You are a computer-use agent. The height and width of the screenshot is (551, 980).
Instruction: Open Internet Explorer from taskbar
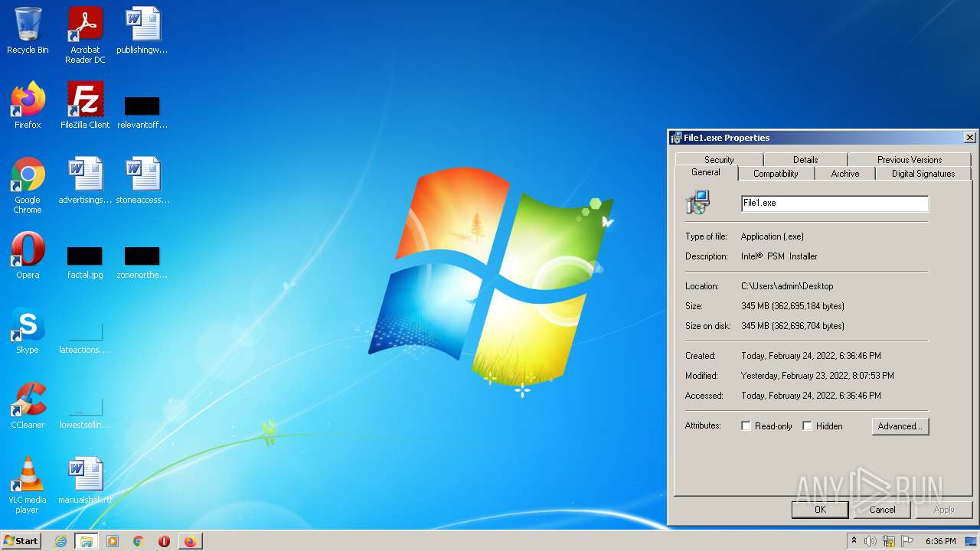[x=61, y=541]
